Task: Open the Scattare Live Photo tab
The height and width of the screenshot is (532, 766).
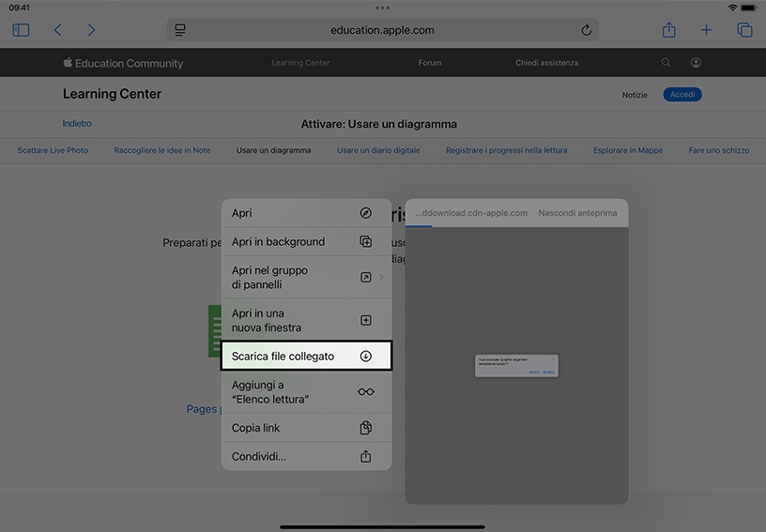Action: click(53, 150)
